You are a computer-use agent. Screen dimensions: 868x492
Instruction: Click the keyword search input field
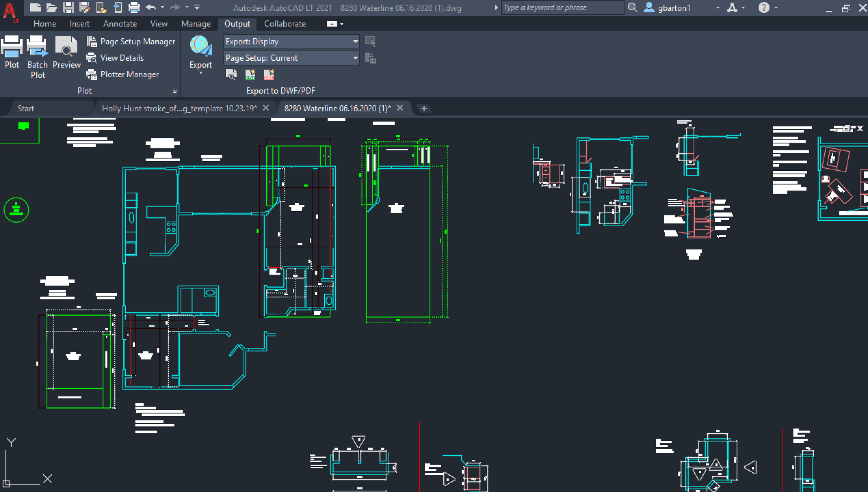pyautogui.click(x=562, y=8)
